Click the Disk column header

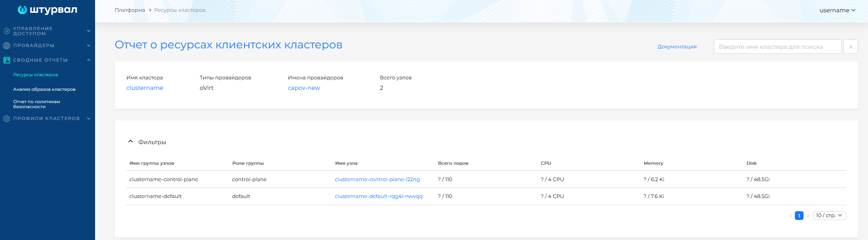[x=751, y=163]
